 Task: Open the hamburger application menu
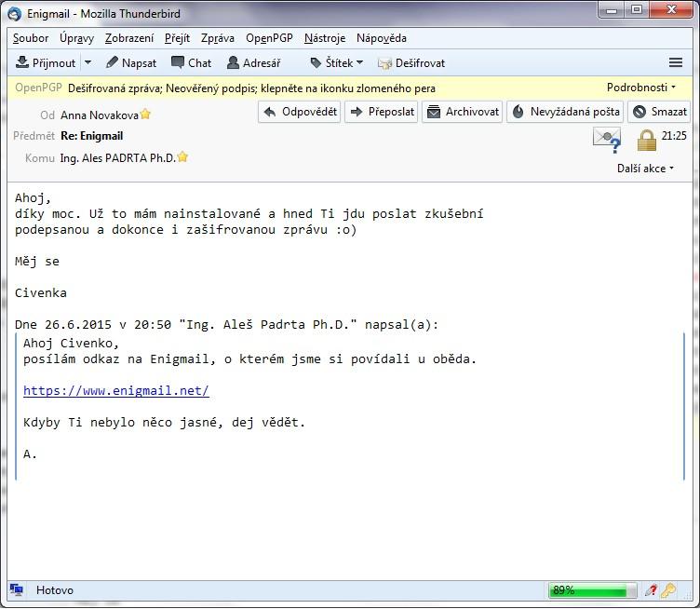tap(676, 62)
